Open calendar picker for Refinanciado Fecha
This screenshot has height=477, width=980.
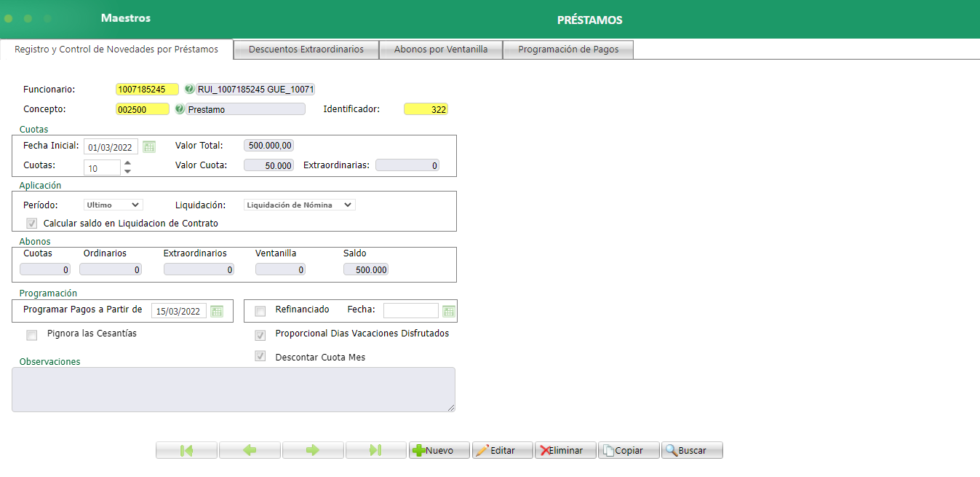tap(449, 311)
